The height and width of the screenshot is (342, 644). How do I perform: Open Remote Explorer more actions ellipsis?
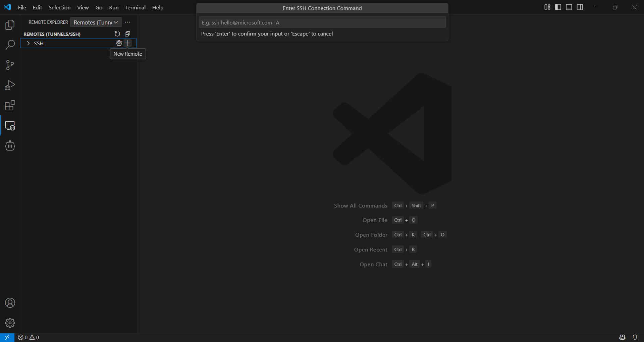pos(128,22)
